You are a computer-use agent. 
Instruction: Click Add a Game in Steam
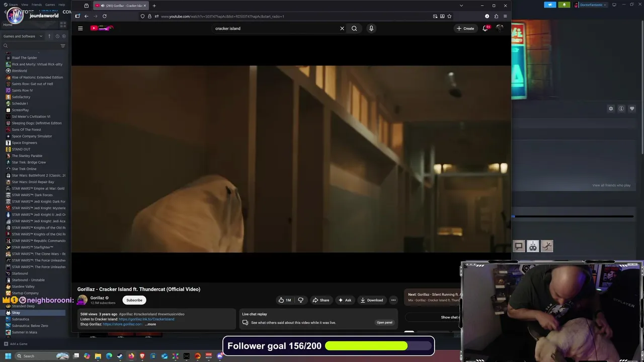[16, 344]
